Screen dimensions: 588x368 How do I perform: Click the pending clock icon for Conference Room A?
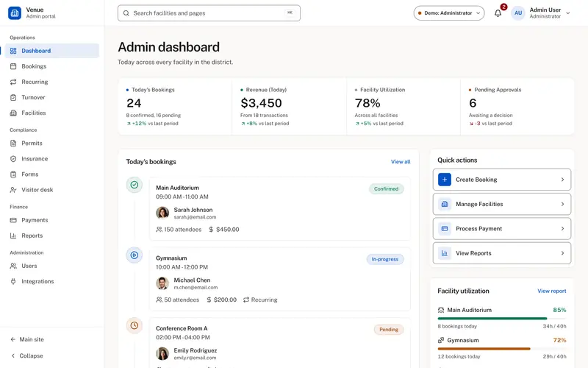[x=135, y=325]
